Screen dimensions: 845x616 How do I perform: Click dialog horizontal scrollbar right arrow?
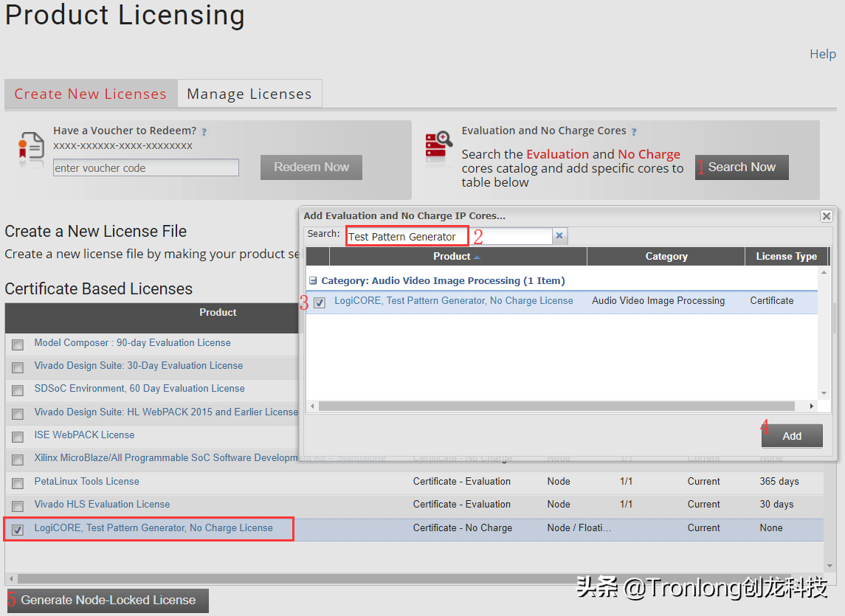coord(812,406)
